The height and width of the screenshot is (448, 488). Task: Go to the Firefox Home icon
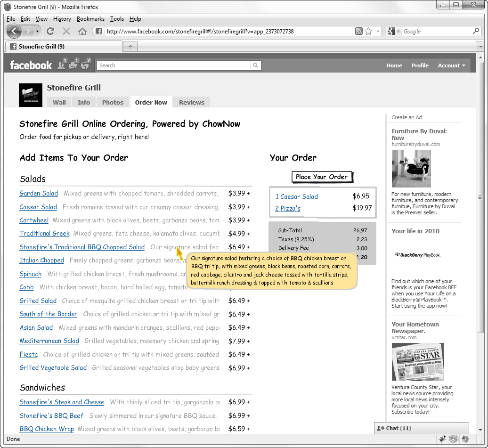[x=82, y=32]
